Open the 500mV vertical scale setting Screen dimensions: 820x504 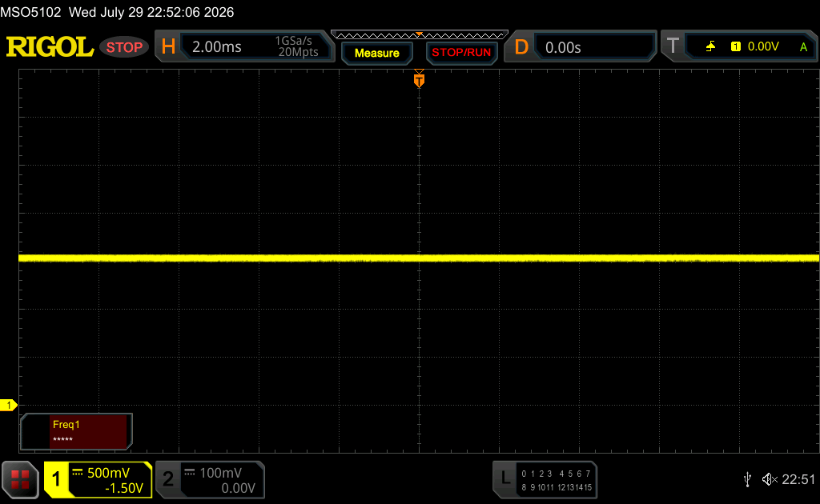tap(108, 473)
